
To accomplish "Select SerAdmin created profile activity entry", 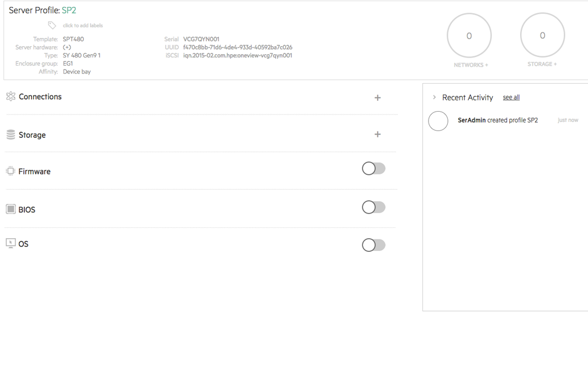I will [497, 120].
